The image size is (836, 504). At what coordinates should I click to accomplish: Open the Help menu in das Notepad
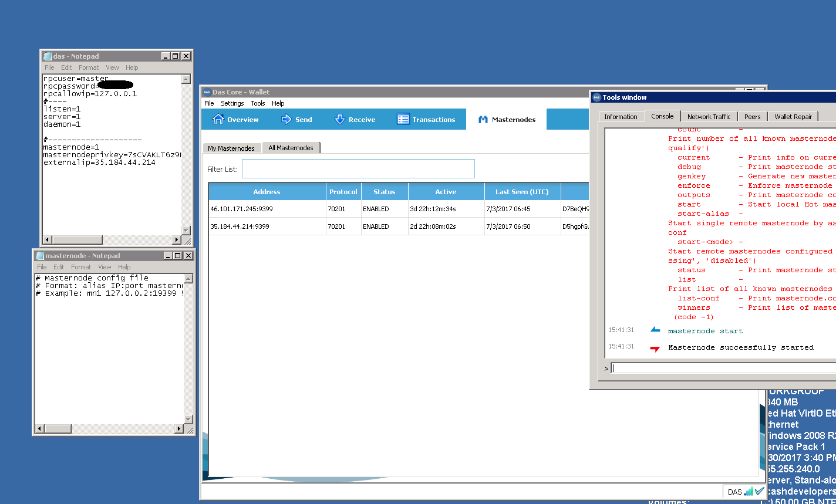132,67
